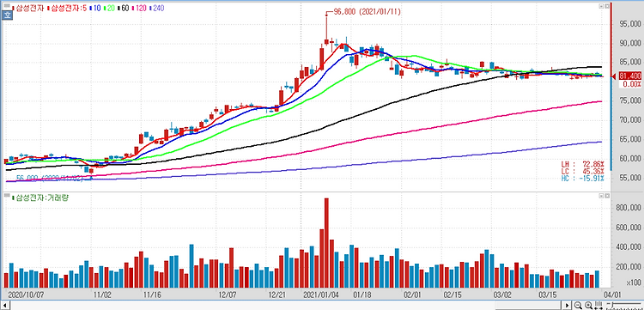Screen dimensions: 644x310
Task: Click the red 81,400 current price tag
Action: (629, 76)
